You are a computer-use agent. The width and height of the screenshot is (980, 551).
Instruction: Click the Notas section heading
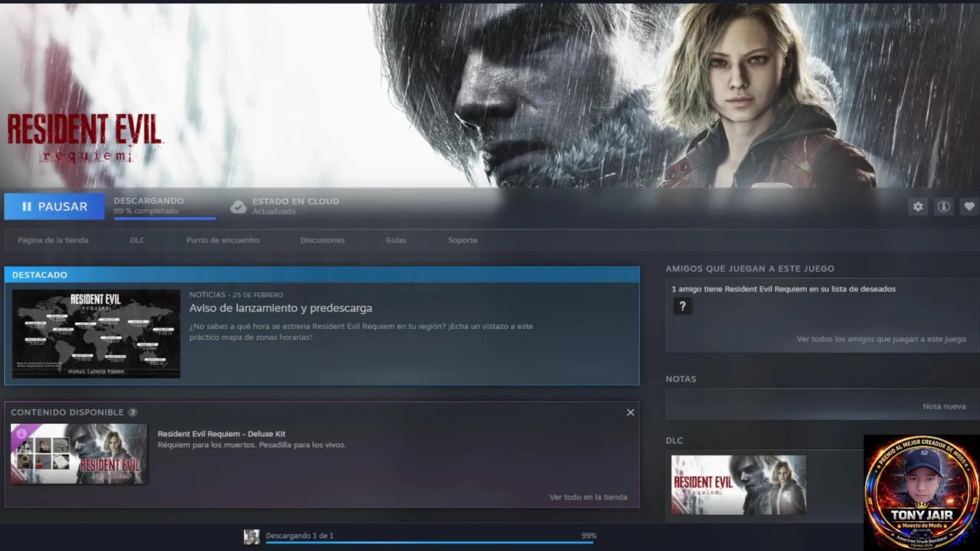click(681, 379)
